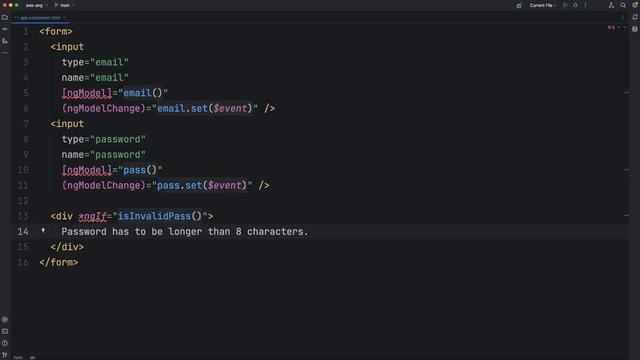Click the pass() value on line 10
This screenshot has height=360, width=640.
pos(140,170)
